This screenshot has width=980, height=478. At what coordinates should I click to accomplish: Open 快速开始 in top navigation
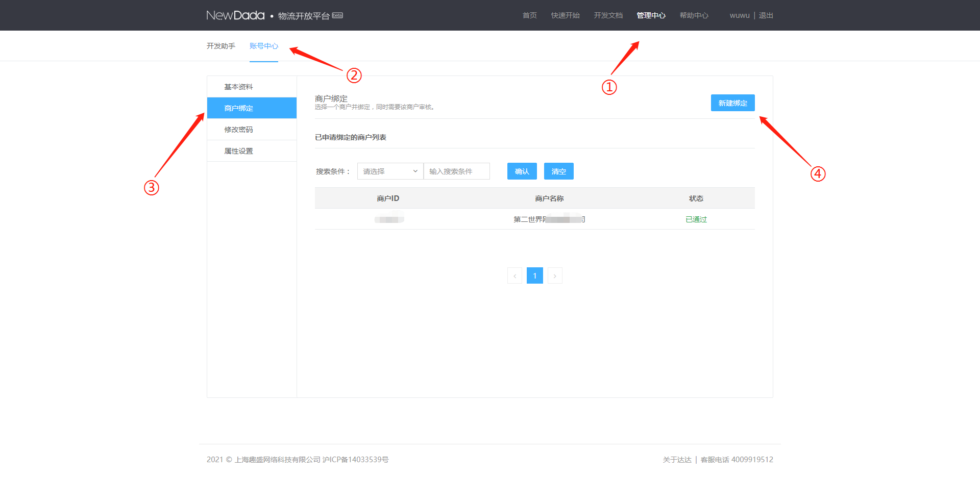click(565, 15)
